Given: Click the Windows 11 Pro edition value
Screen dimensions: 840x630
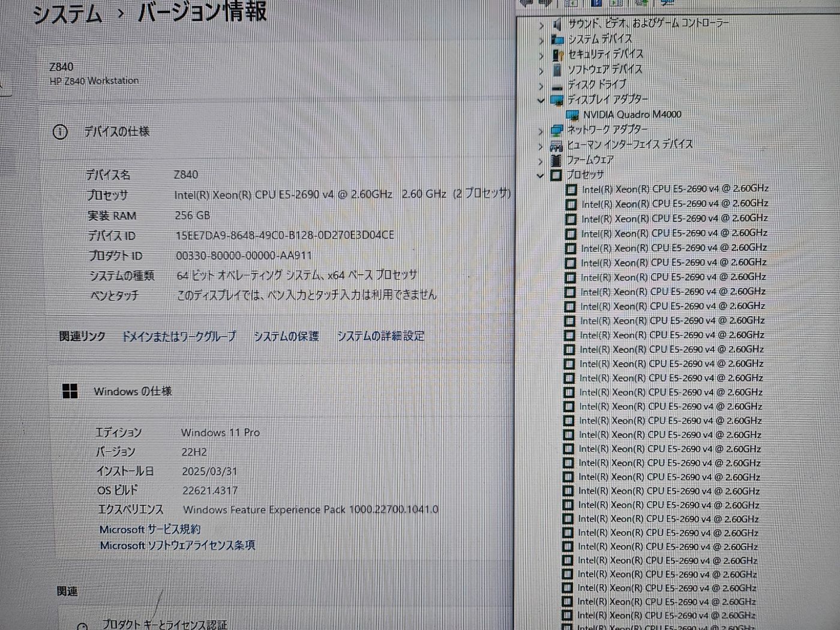Looking at the screenshot, I should (221, 433).
